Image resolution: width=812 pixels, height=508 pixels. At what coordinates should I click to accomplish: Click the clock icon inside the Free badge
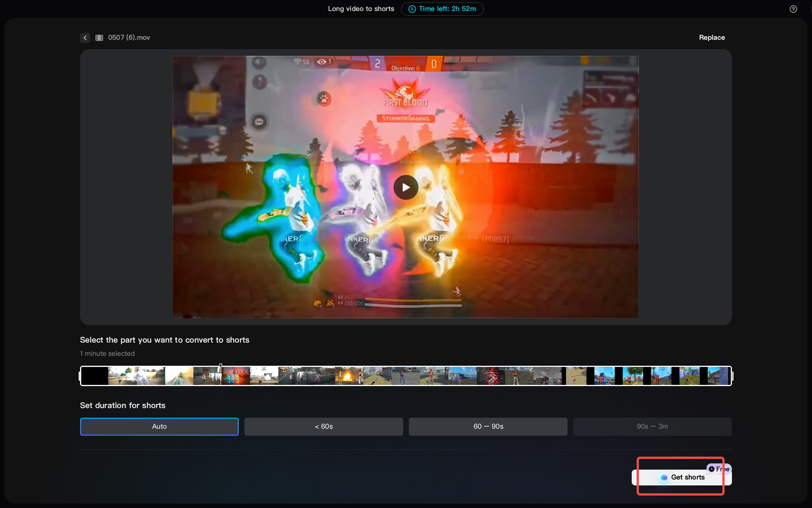(x=711, y=469)
